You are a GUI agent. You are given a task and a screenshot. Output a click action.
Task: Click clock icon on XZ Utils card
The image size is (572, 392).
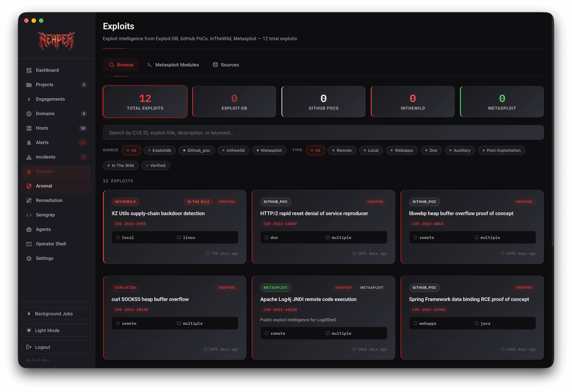208,253
